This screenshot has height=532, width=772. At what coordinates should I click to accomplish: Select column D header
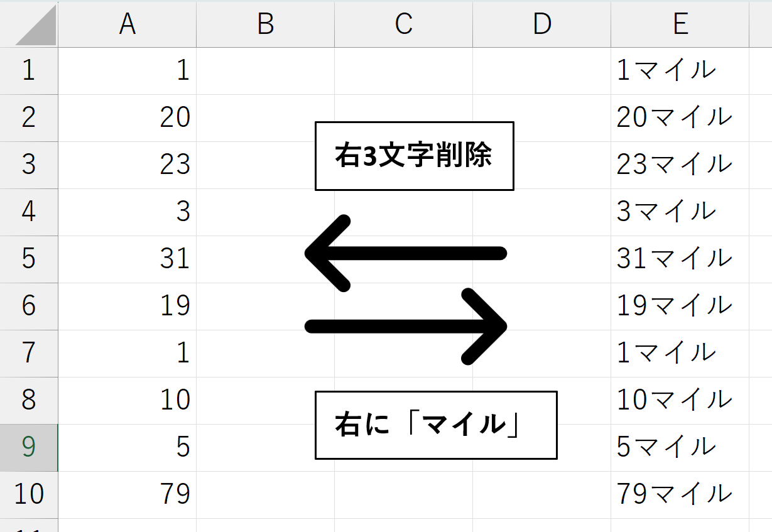coord(541,24)
